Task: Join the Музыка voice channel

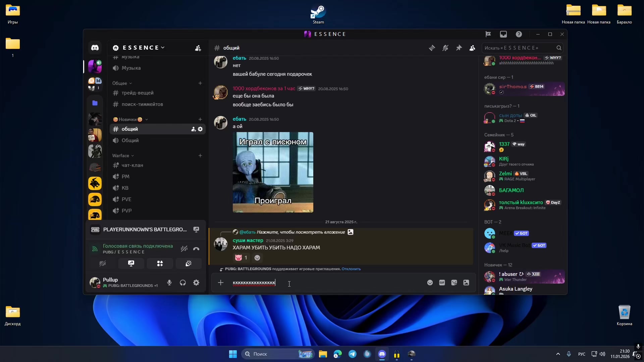Action: tap(158, 68)
